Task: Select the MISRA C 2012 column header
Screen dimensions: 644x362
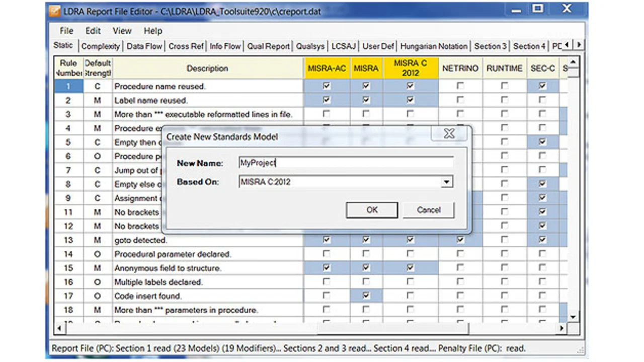Action: tap(410, 68)
